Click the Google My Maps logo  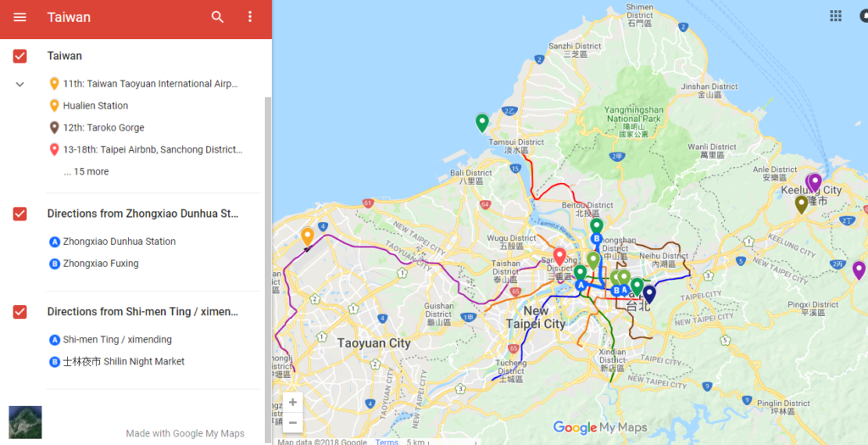click(600, 427)
